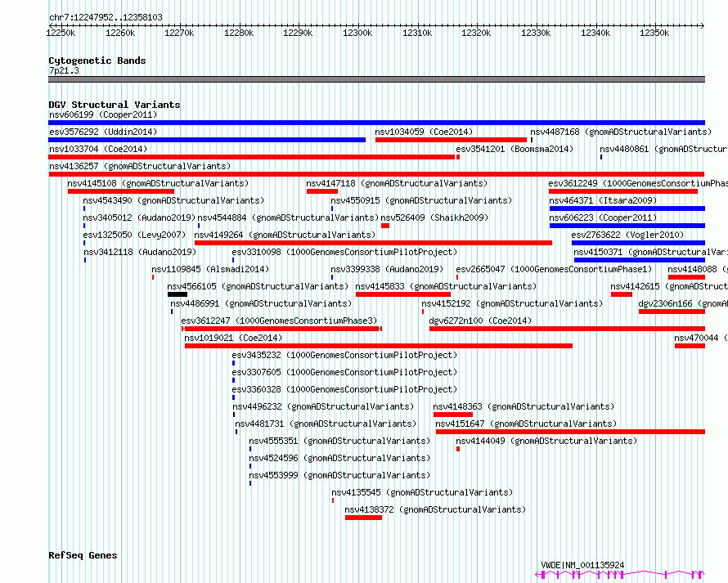This screenshot has height=583, width=728.
Task: Open the VWDE|NM_001135924 gene label
Action: [582, 565]
